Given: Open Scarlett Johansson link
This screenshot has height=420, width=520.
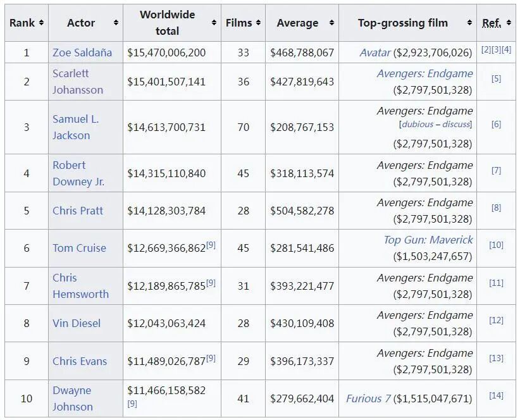Looking at the screenshot, I should [x=78, y=82].
